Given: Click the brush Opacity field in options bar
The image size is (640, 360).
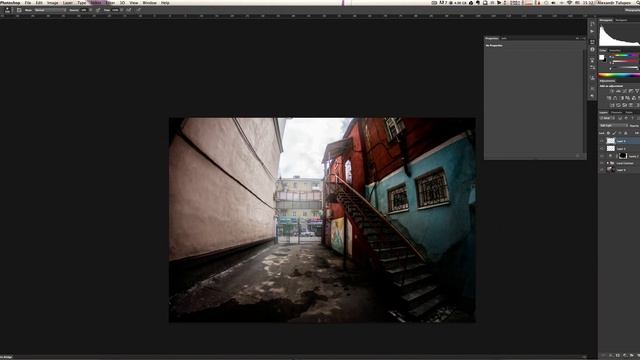Looking at the screenshot, I should coord(83,10).
